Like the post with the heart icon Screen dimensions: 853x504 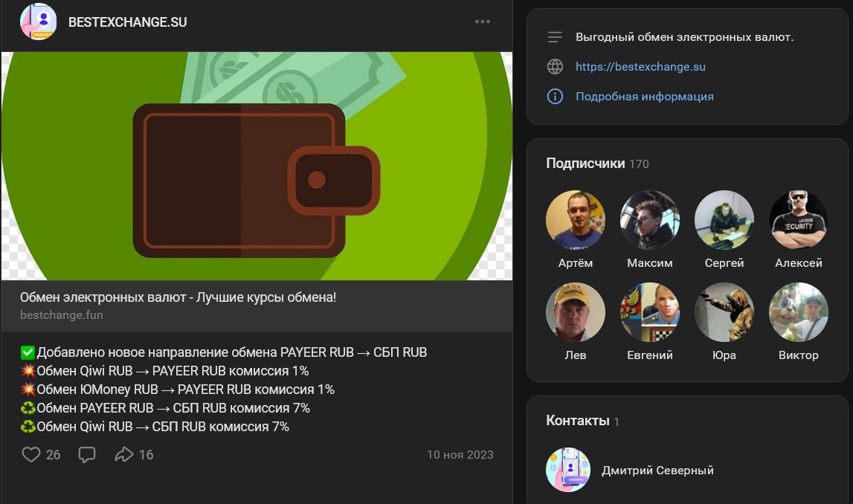pyautogui.click(x=31, y=454)
